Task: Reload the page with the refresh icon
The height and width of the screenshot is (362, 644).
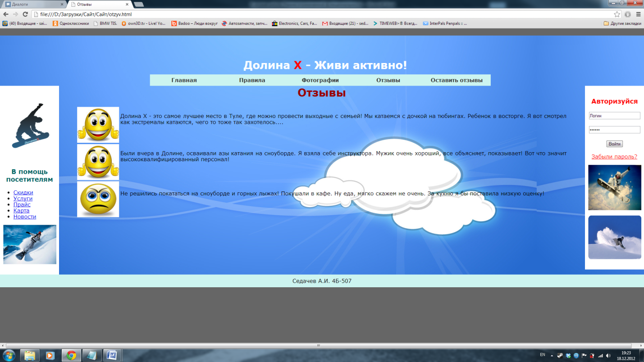Action: point(25,14)
